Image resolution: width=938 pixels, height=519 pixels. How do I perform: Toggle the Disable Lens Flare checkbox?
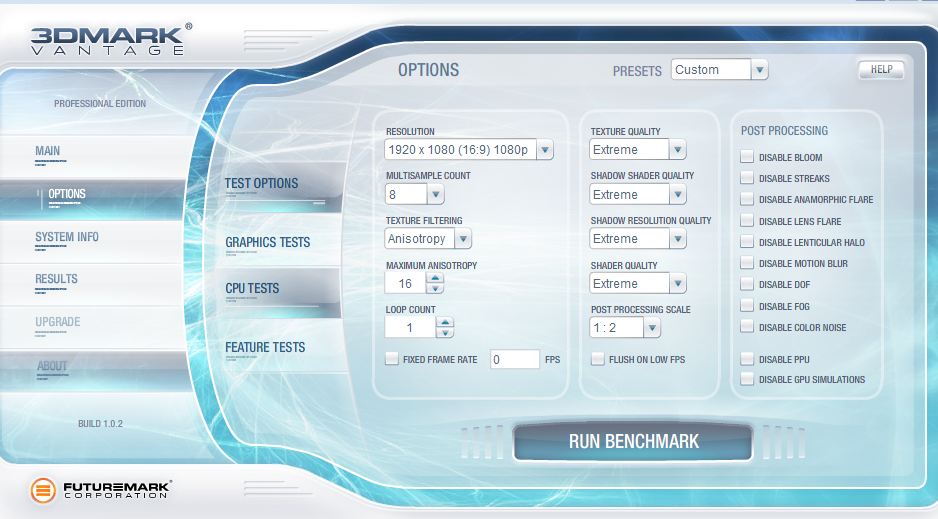pyautogui.click(x=747, y=221)
